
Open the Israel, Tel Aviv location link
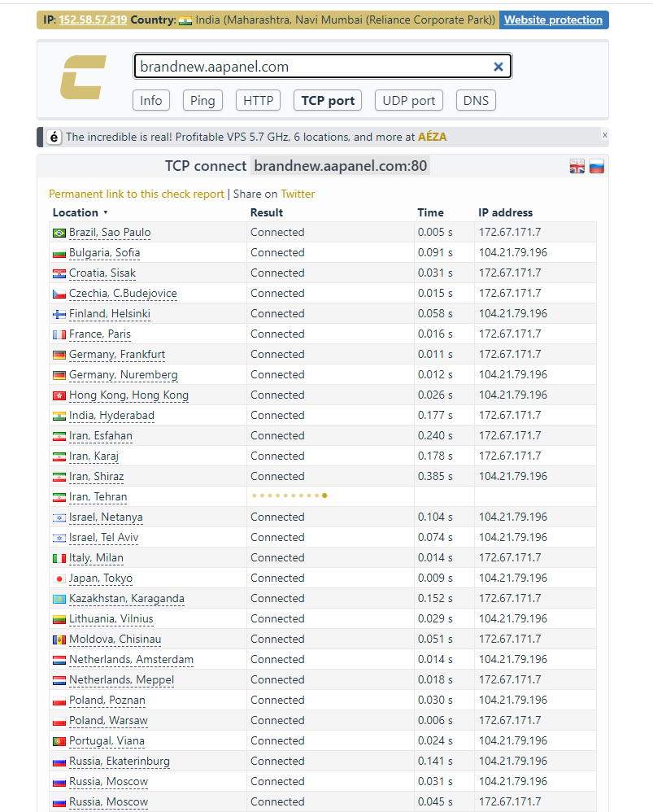click(x=104, y=538)
